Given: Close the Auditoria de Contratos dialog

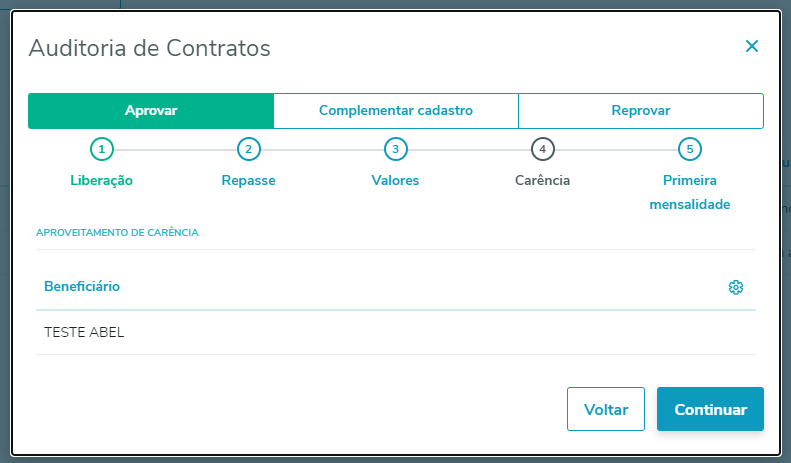Looking at the screenshot, I should 752,46.
